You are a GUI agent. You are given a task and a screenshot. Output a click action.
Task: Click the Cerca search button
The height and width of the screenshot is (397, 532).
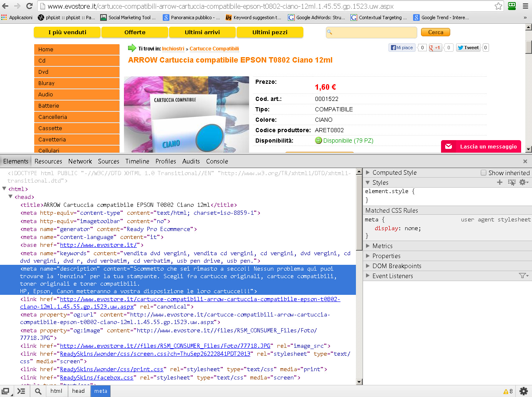[435, 32]
